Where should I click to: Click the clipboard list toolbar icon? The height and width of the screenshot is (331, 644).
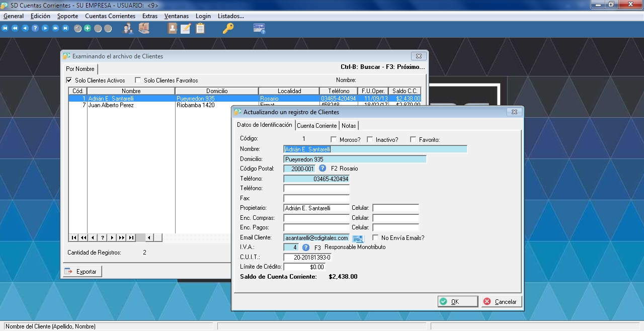[x=200, y=29]
